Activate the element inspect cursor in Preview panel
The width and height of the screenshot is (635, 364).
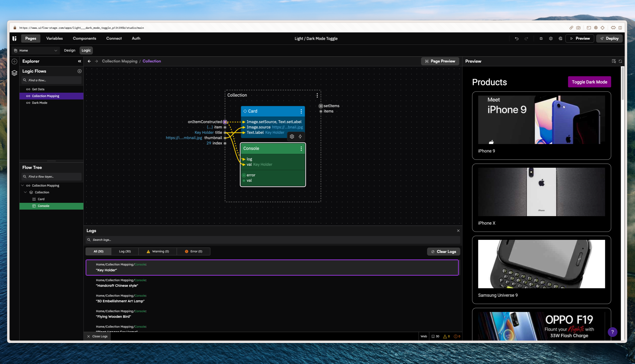click(x=614, y=61)
